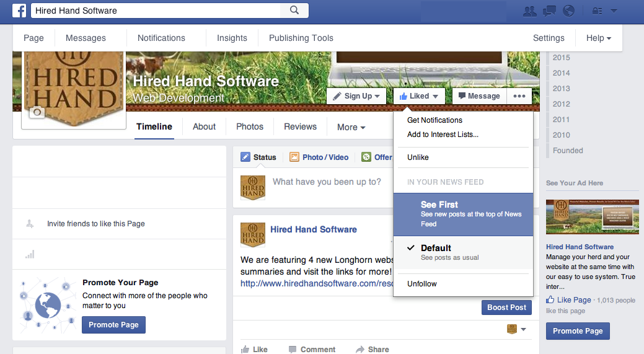Click the Offer icon in composer
Image resolution: width=644 pixels, height=354 pixels.
[366, 157]
